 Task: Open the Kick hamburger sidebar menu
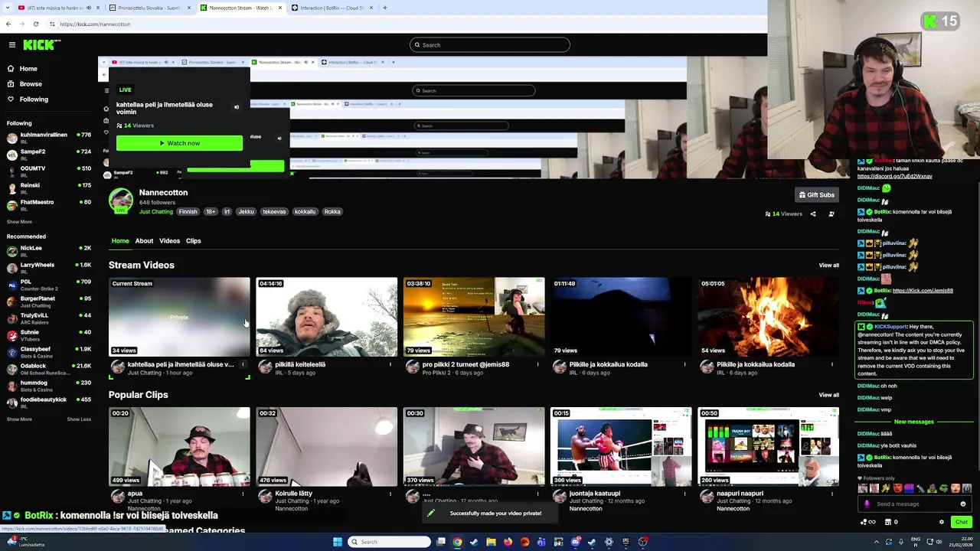point(12,45)
